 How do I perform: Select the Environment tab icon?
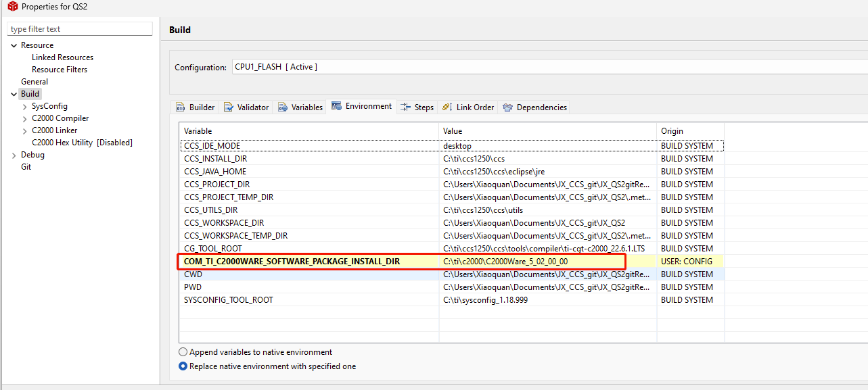point(335,106)
